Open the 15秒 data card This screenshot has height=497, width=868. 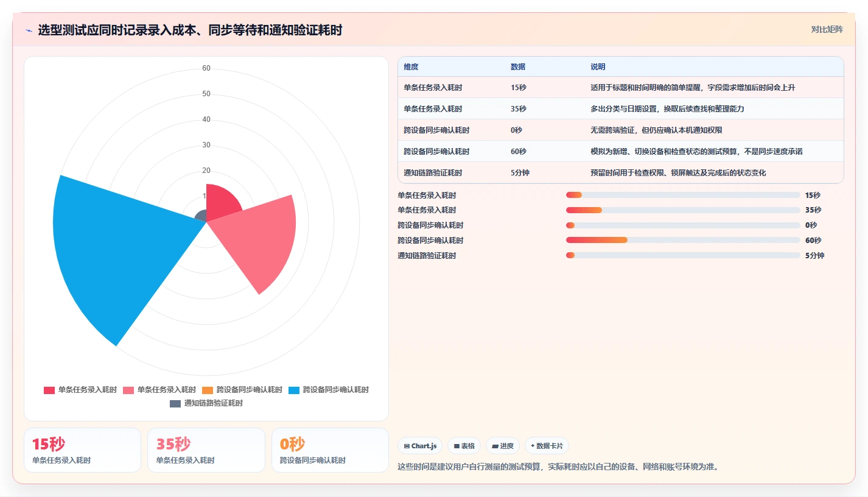point(82,450)
